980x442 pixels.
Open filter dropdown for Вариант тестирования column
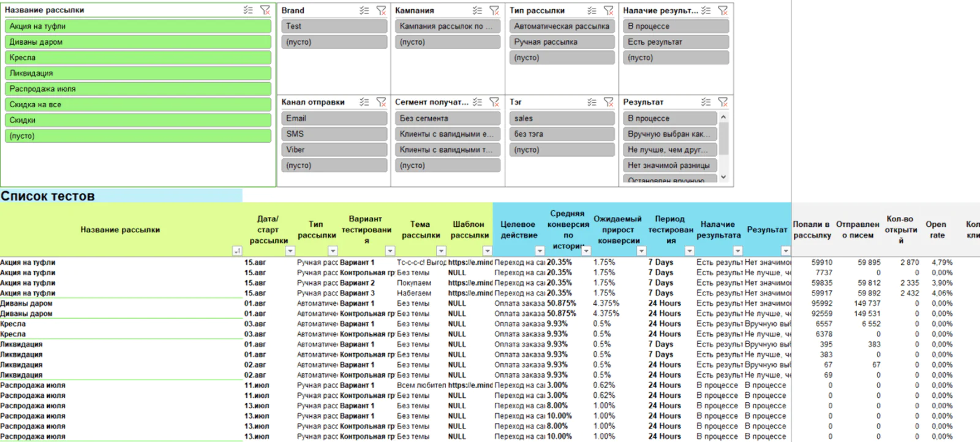coord(390,251)
